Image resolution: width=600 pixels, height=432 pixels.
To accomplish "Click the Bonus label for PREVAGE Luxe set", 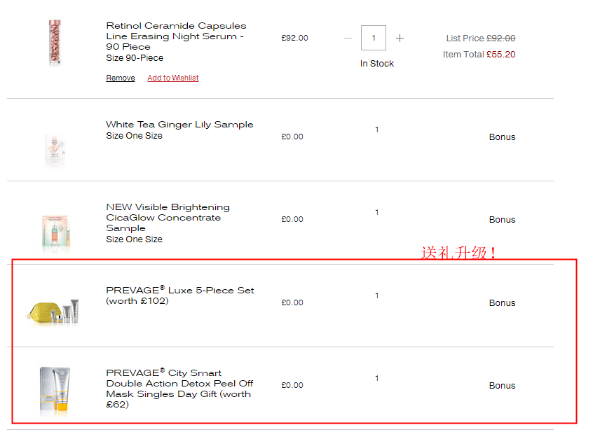I will [x=502, y=302].
